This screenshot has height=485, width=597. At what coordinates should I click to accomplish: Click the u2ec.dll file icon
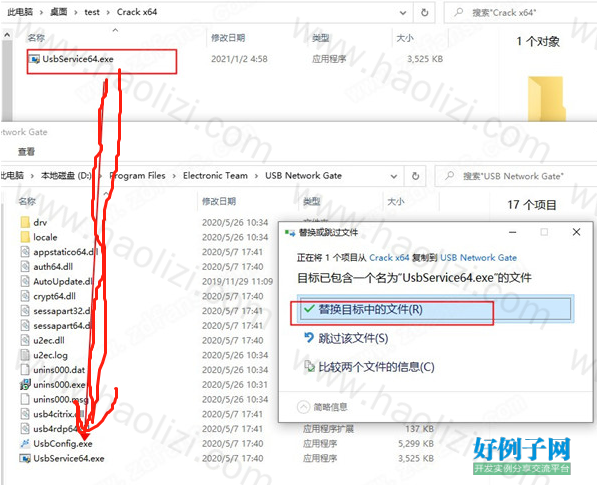25,340
